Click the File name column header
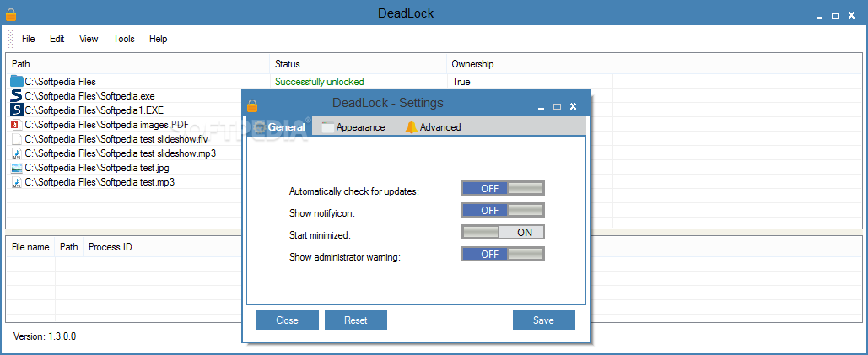 [x=30, y=247]
